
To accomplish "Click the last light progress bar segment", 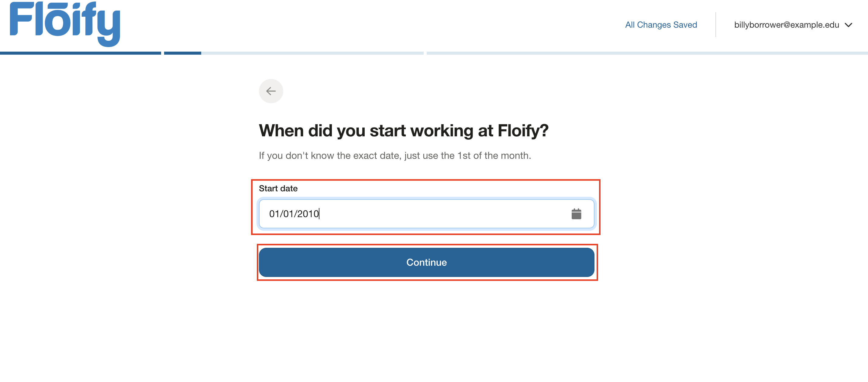I will [x=647, y=53].
